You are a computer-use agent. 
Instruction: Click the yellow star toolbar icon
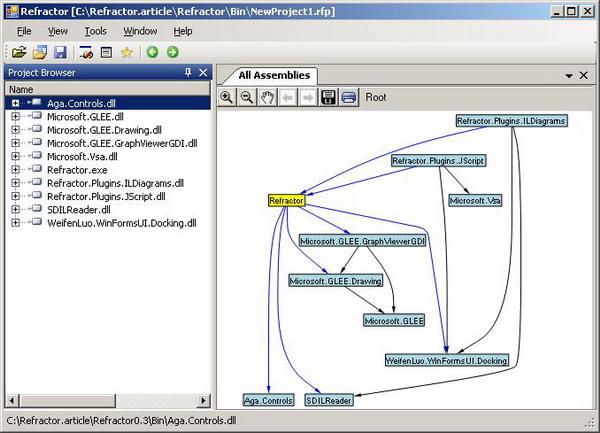(127, 52)
